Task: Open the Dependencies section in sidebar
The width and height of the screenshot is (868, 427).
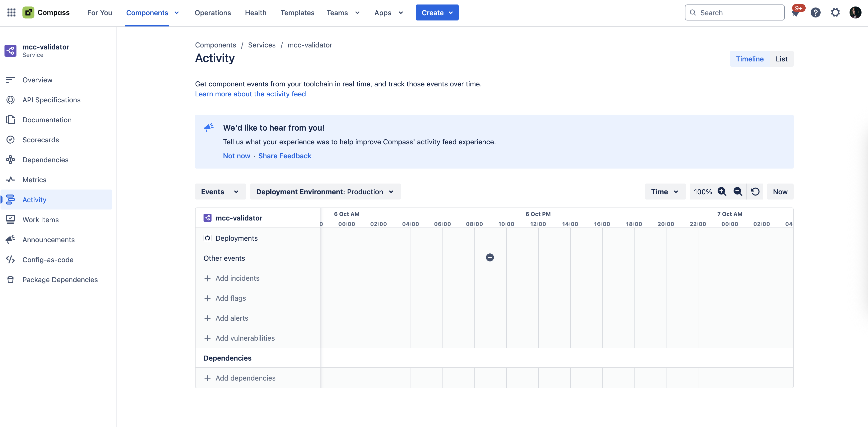Action: coord(45,160)
